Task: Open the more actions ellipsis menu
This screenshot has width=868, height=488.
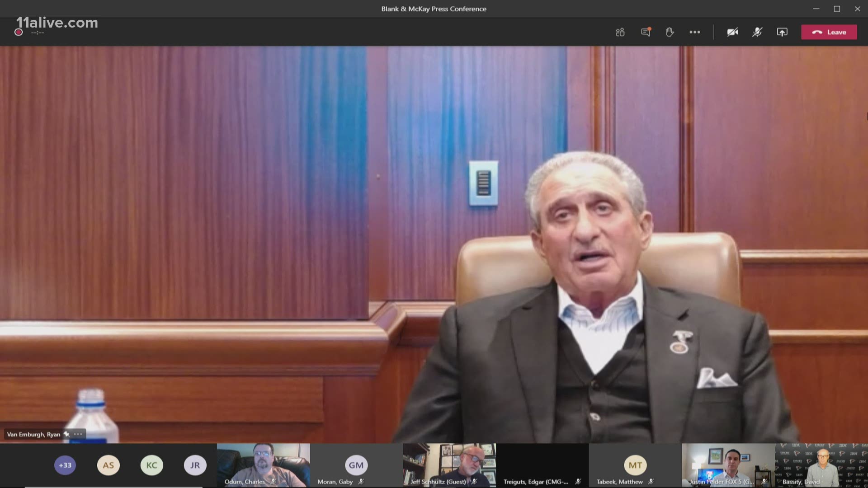Action: pyautogui.click(x=695, y=32)
